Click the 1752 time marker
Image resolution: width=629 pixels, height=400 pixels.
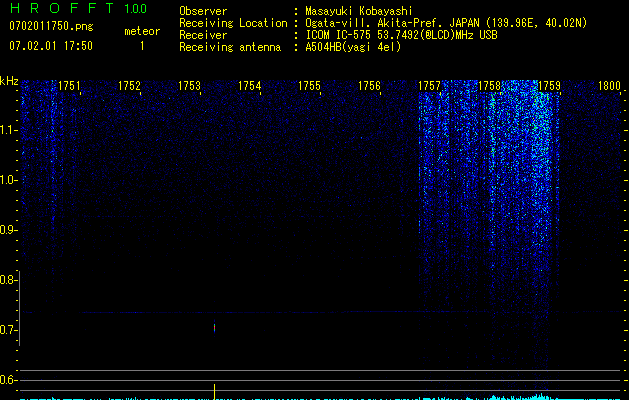click(x=130, y=86)
